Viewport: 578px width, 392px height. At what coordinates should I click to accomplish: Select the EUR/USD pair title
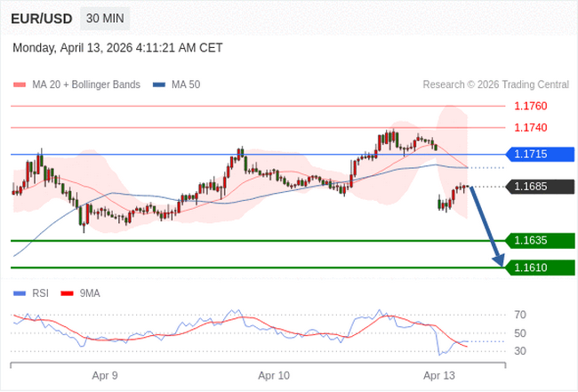tap(42, 19)
